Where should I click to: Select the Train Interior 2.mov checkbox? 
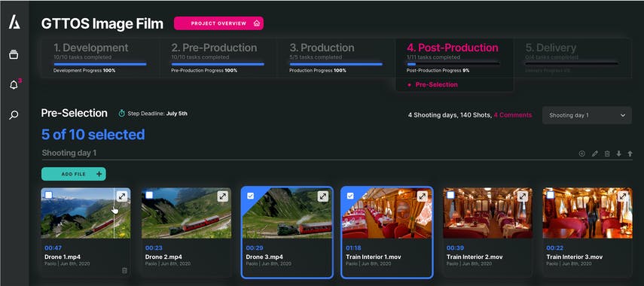tap(450, 196)
